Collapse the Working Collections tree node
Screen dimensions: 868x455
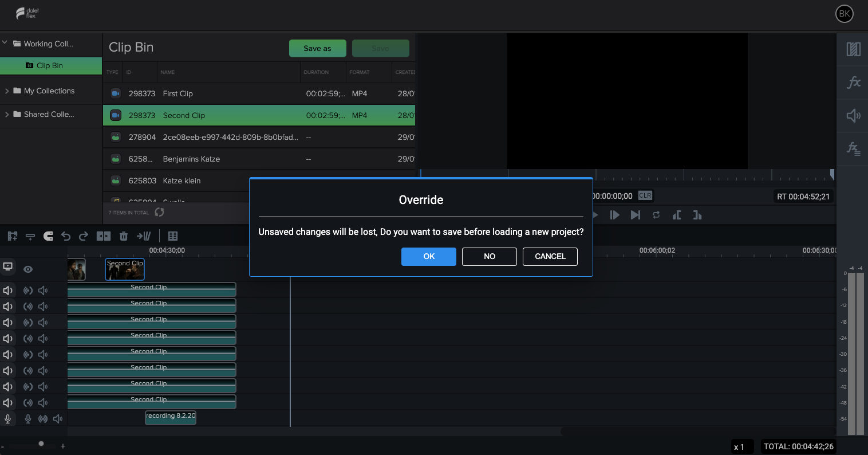[5, 43]
